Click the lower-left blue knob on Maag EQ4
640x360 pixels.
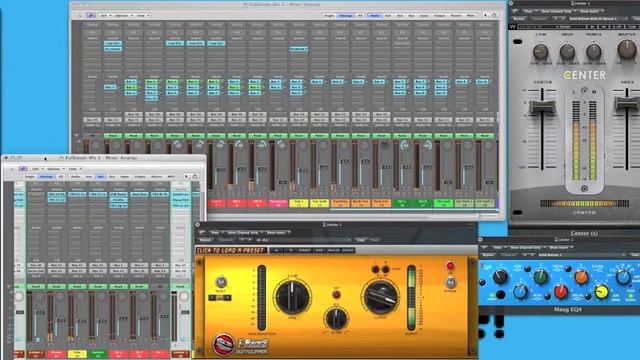tap(520, 291)
